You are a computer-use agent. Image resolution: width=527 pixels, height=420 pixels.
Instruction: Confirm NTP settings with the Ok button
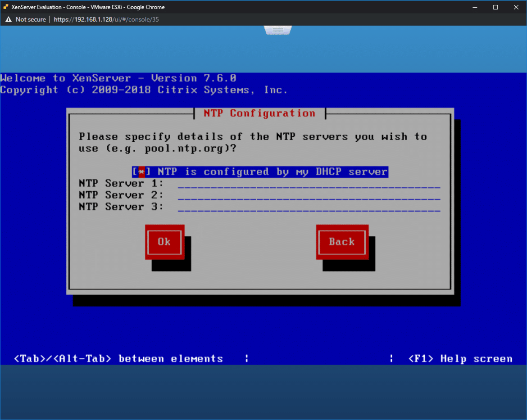click(165, 242)
